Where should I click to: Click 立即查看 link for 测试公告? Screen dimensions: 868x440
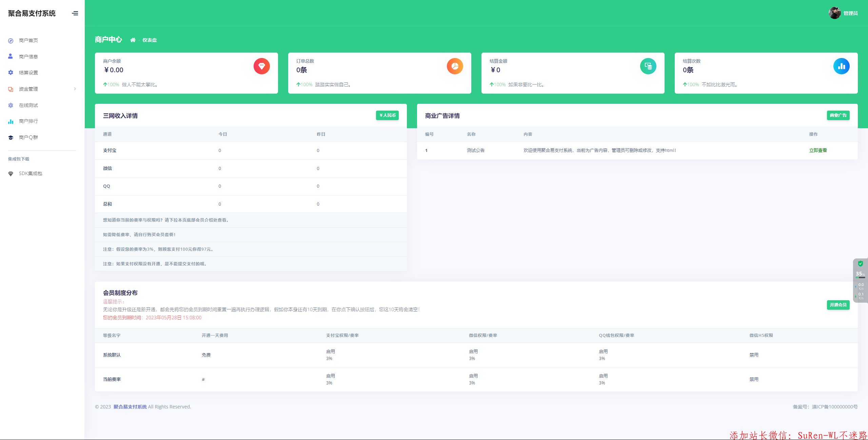(x=818, y=151)
